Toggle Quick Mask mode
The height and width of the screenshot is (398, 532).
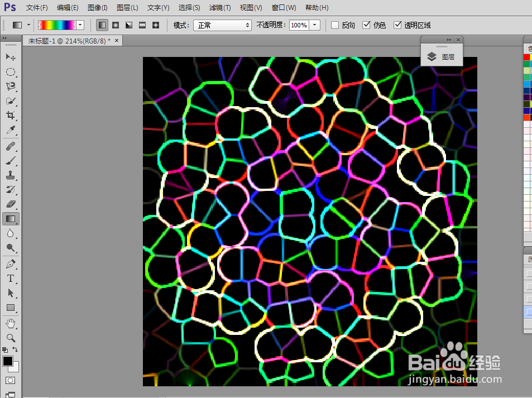(10, 380)
